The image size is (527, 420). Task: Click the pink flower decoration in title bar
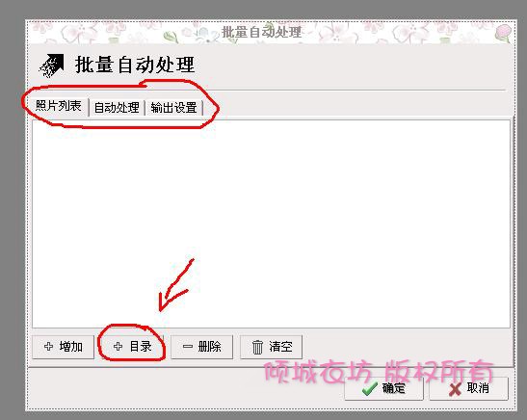503,33
